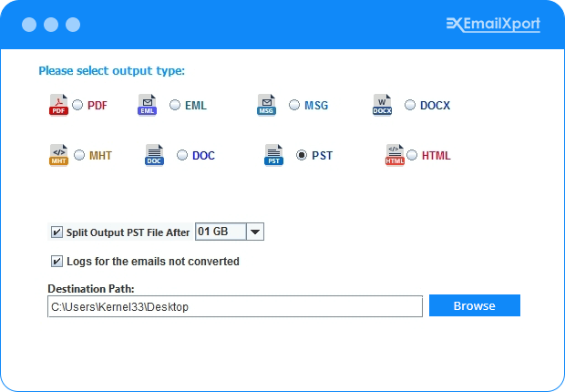
Task: Click the PDF file format icon
Action: click(x=58, y=105)
